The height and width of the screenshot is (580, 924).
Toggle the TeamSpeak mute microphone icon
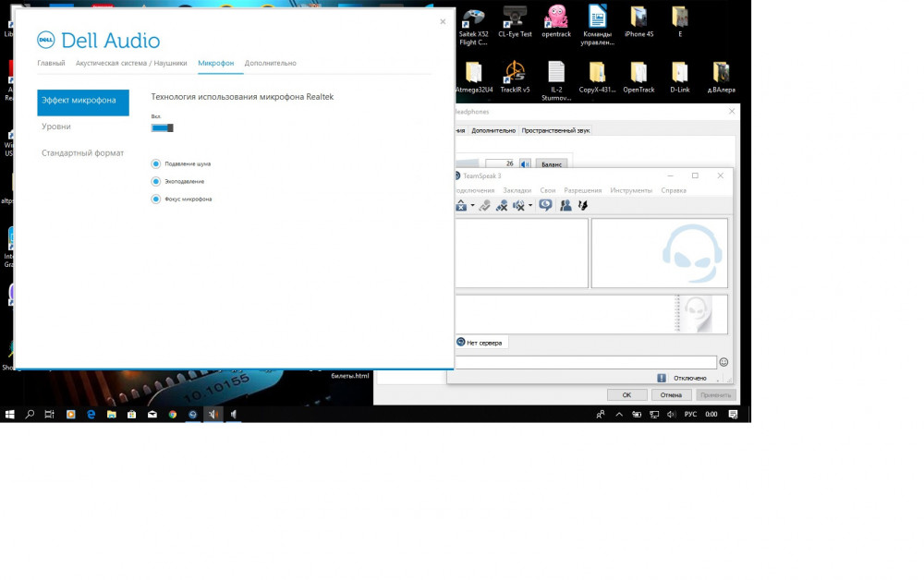502,205
